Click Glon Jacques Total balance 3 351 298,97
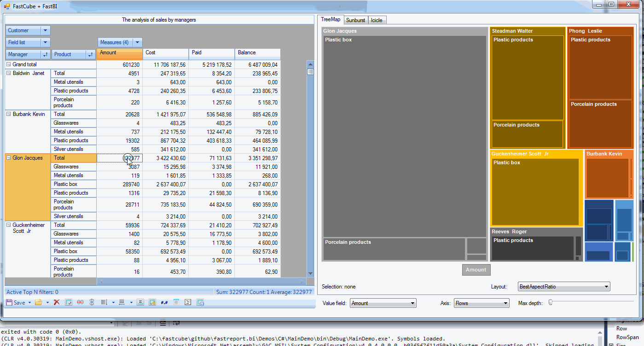This screenshot has height=346, width=644. tap(257, 158)
